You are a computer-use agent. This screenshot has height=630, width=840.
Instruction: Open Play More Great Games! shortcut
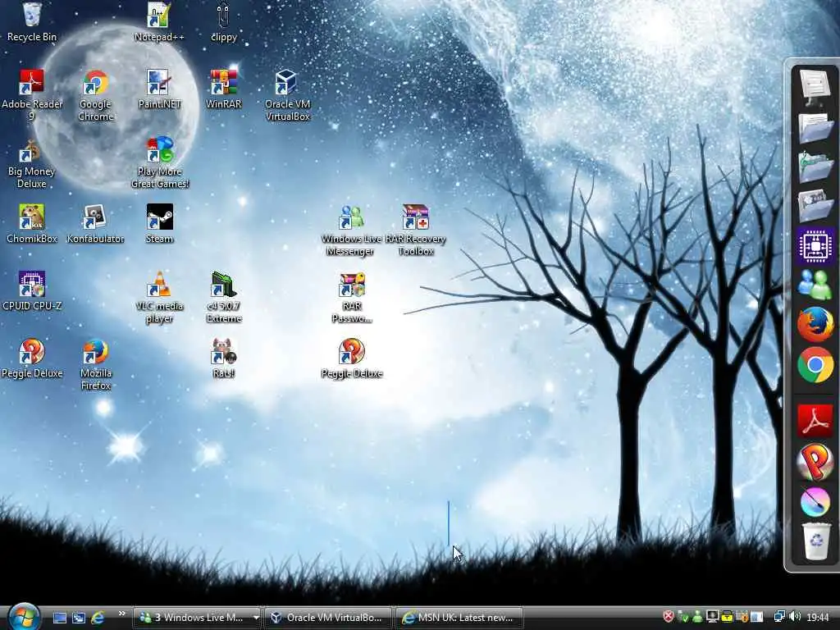(160, 162)
